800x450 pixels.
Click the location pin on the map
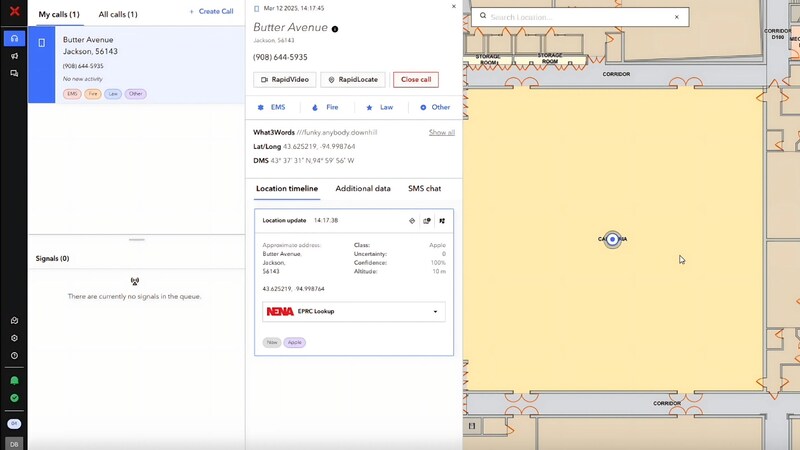[613, 240]
